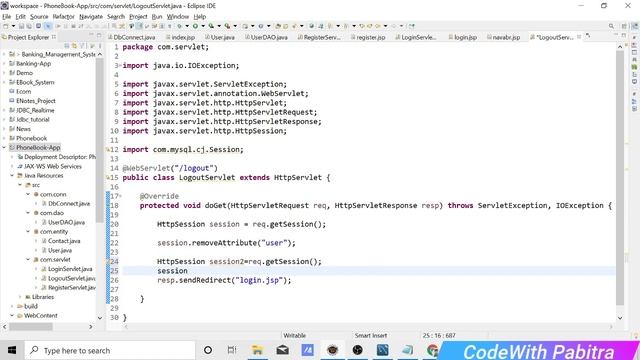Open the Refactor menu
Image resolution: width=640 pixels, height=360 pixels.
point(63,17)
